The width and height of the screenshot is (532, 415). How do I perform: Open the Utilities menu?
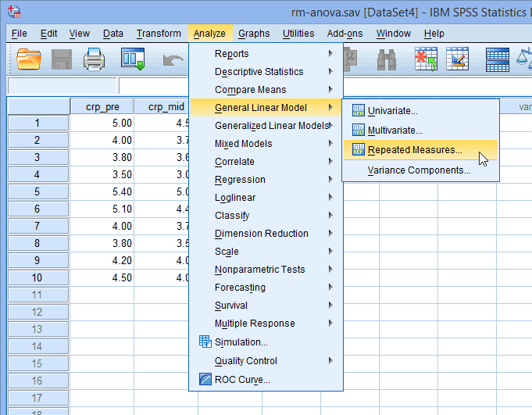click(x=298, y=34)
